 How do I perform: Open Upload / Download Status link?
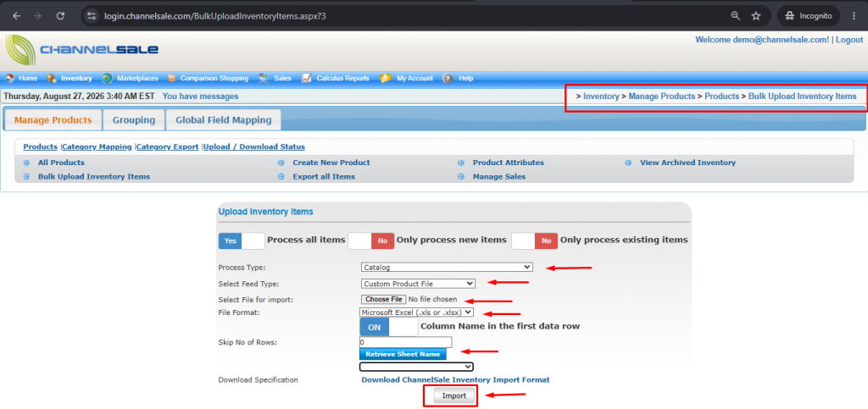254,147
